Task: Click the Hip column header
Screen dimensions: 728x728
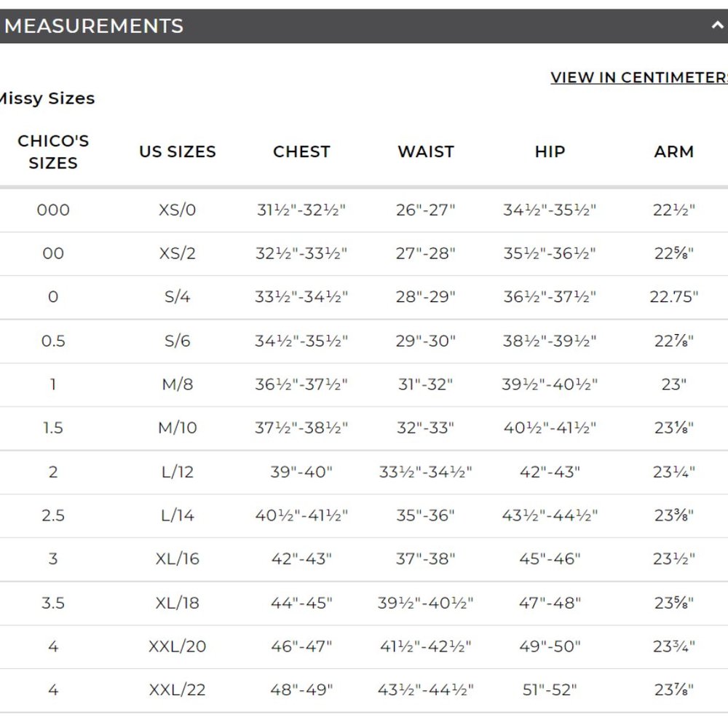Action: (550, 151)
